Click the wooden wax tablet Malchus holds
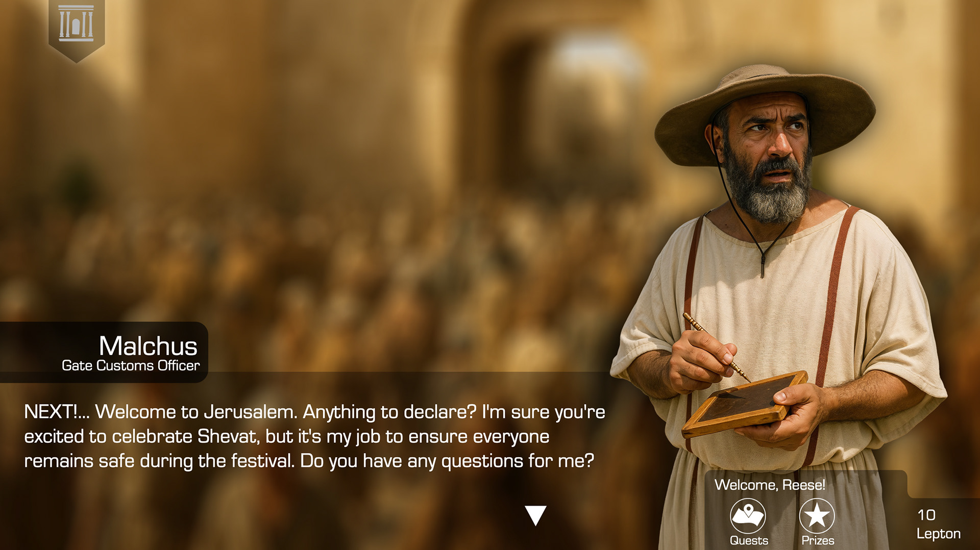Viewport: 980px width, 550px height. click(744, 403)
